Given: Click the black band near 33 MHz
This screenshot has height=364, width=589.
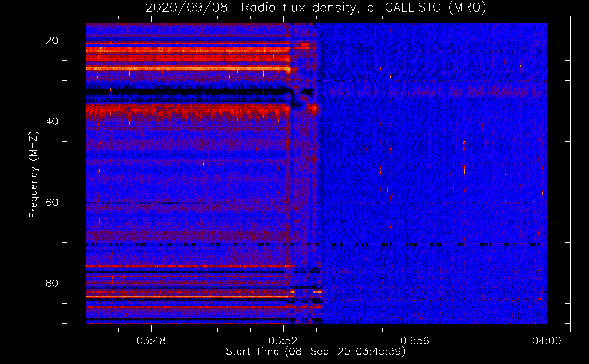Looking at the screenshot, I should coord(188,92).
